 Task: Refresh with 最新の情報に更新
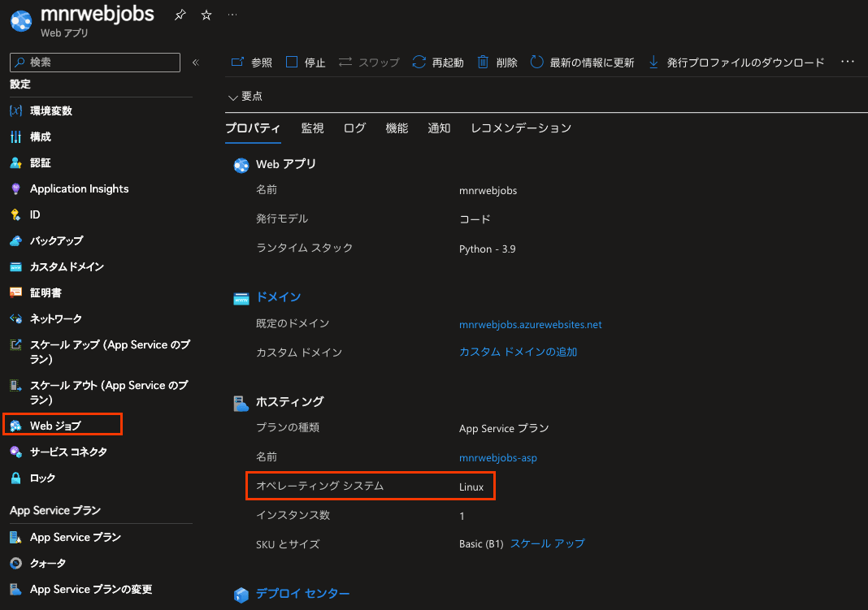click(x=582, y=63)
